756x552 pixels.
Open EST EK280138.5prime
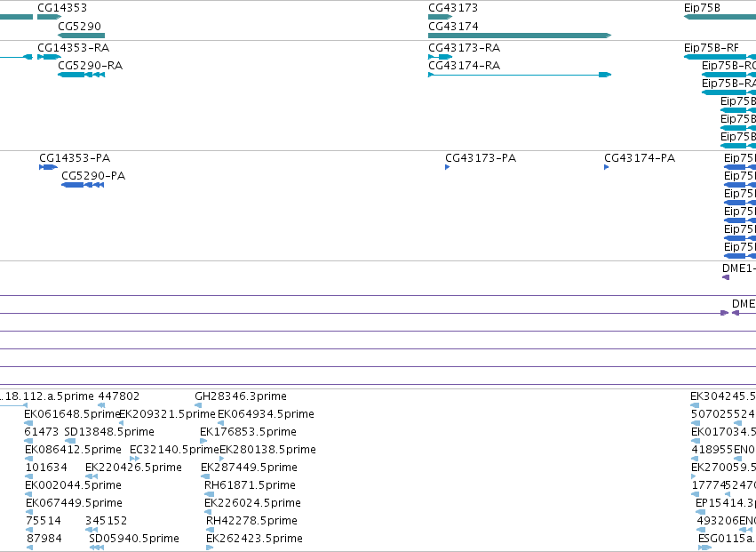click(268, 450)
